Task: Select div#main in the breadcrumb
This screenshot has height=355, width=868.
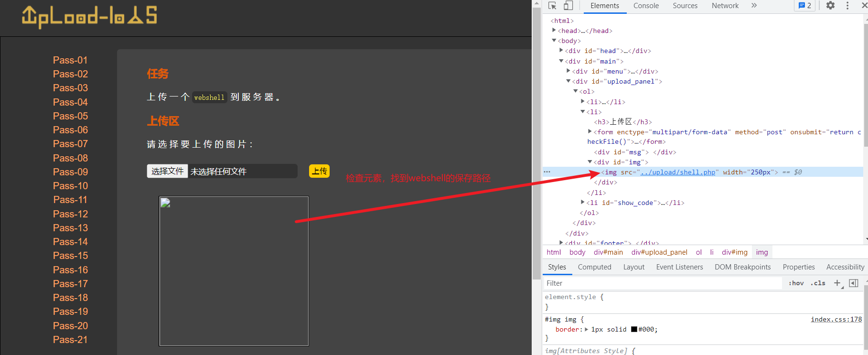Action: [608, 252]
